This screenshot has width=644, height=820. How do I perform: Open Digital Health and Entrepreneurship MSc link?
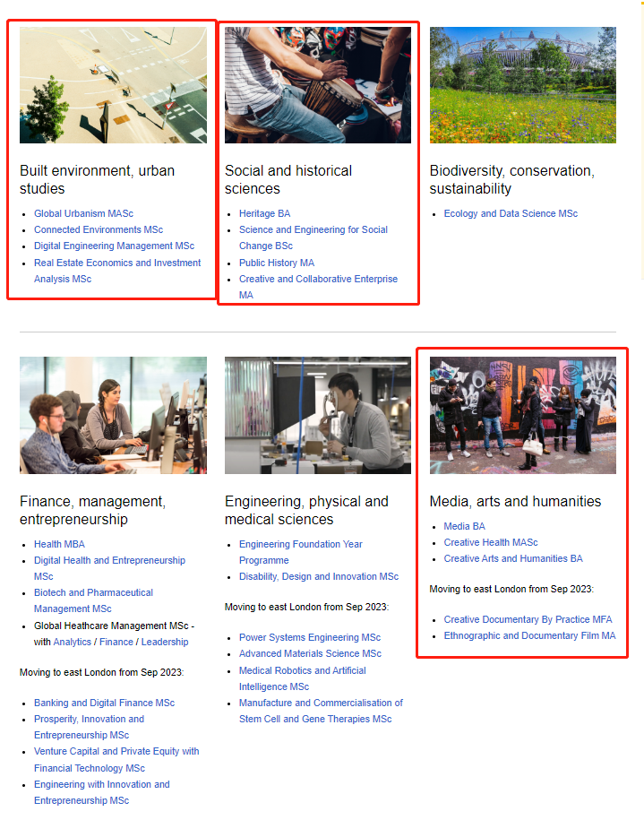109,568
